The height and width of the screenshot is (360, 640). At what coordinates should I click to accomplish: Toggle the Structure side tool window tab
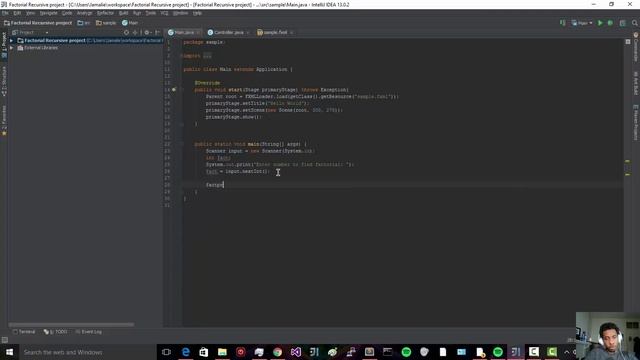click(x=4, y=81)
